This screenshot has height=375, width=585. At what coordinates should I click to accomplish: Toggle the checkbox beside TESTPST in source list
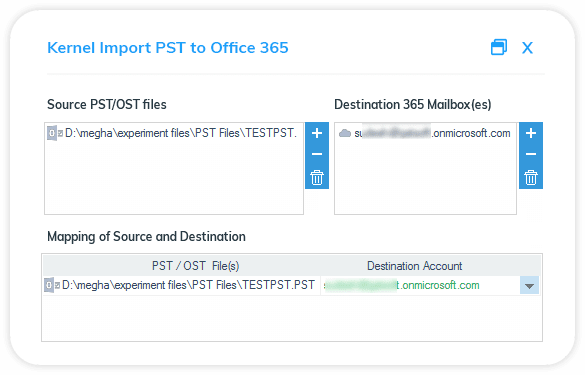pyautogui.click(x=60, y=133)
